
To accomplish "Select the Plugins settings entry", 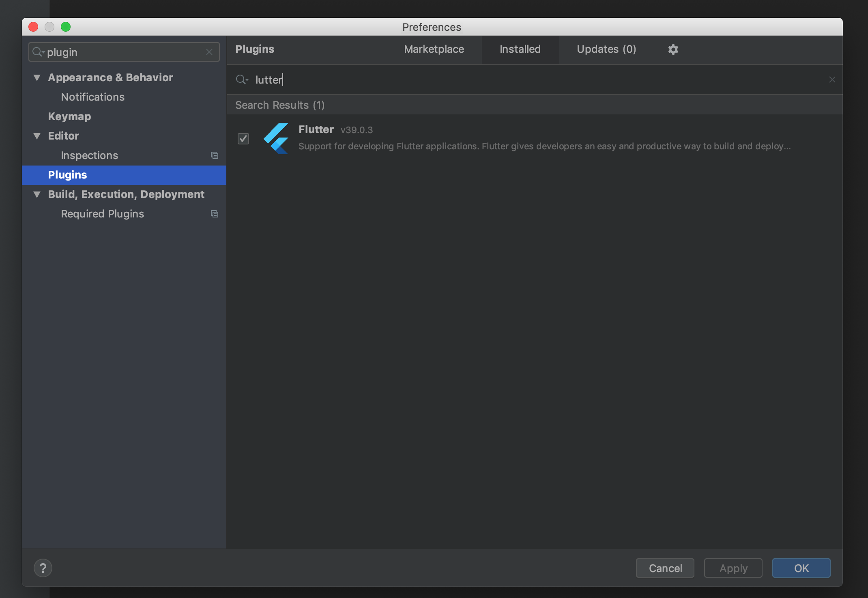I will (x=124, y=175).
